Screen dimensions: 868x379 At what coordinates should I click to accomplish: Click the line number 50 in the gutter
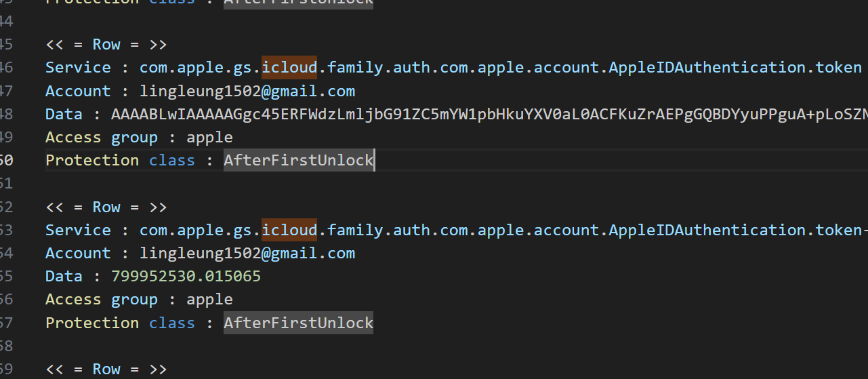(x=7, y=161)
